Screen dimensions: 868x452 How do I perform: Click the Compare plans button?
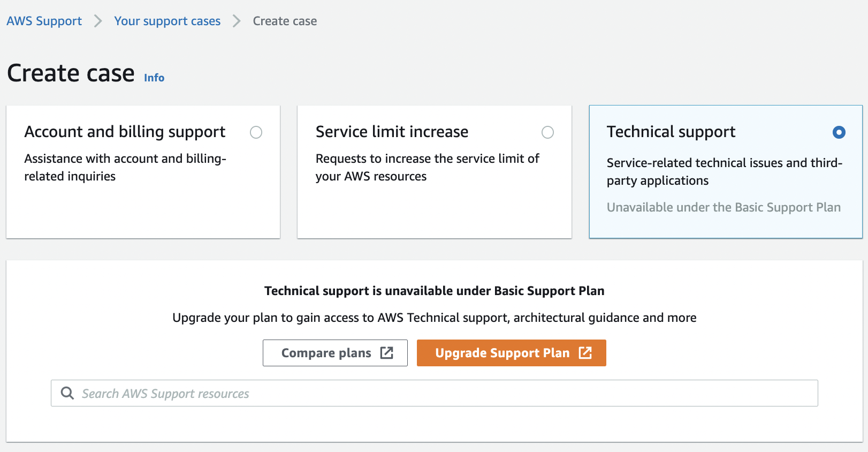coord(335,353)
